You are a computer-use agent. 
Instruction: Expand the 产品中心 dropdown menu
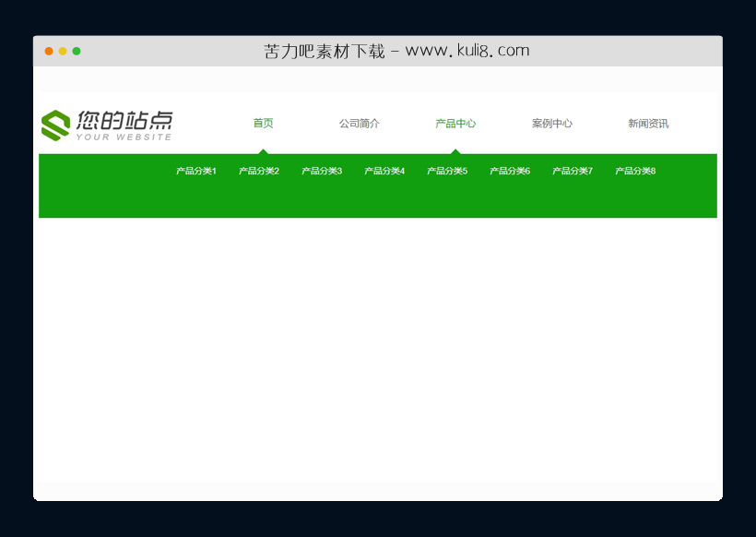(x=456, y=122)
